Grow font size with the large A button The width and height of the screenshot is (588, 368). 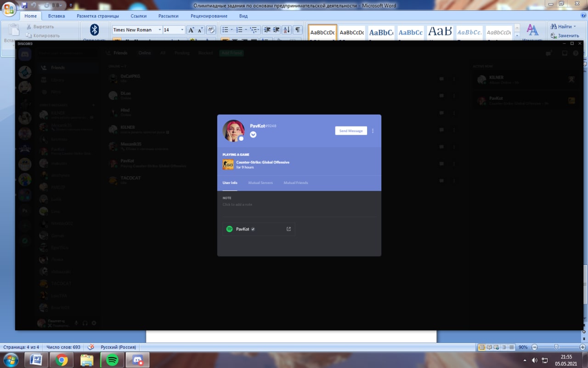[191, 30]
